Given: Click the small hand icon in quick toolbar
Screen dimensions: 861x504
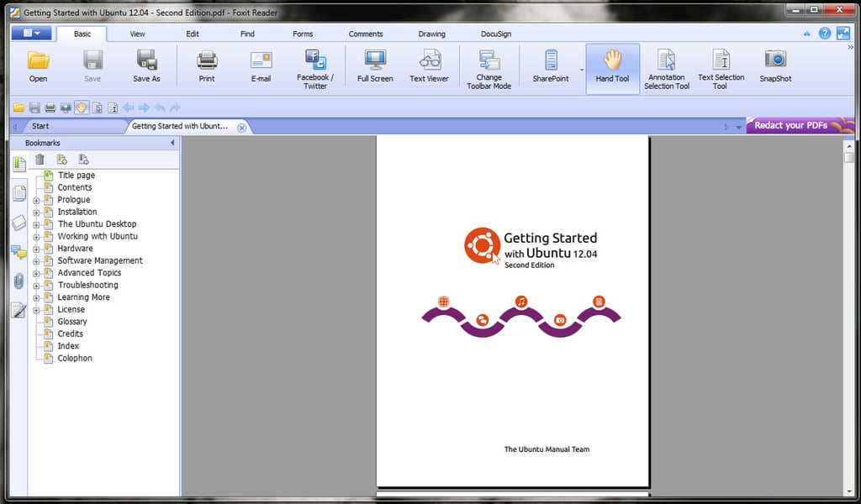Looking at the screenshot, I should [x=82, y=108].
